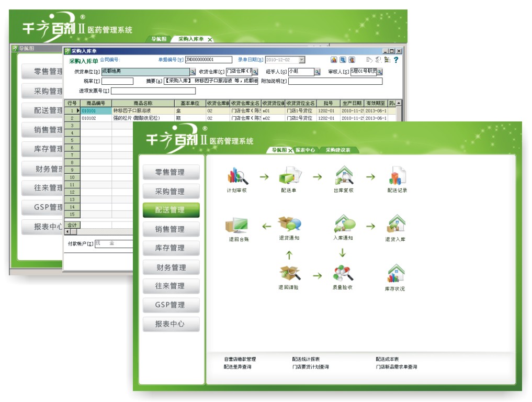Open the 供货单位 supplier lookup button
The image size is (532, 402).
193,72
